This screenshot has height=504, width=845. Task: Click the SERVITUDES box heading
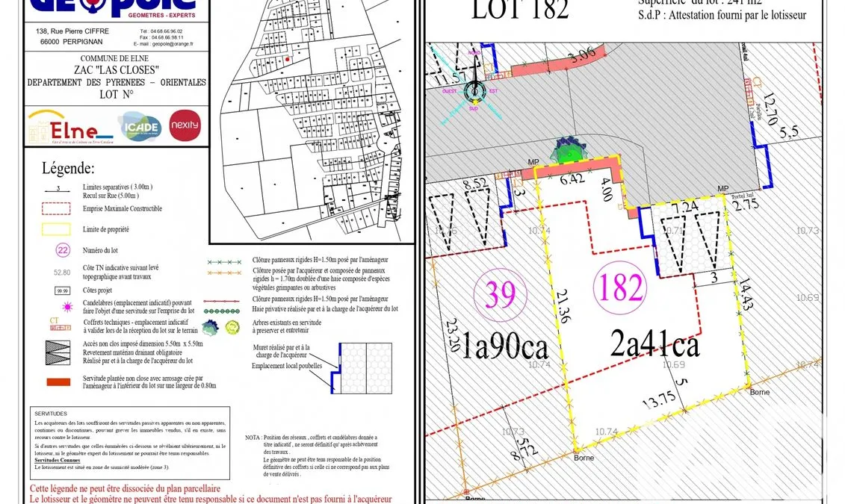coord(51,414)
